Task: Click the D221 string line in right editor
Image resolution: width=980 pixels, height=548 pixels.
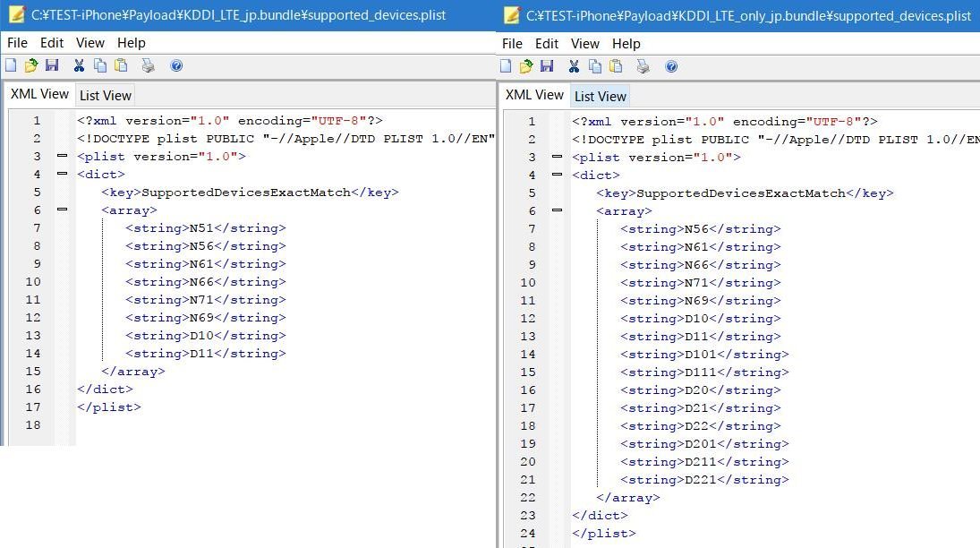Action: click(x=704, y=479)
